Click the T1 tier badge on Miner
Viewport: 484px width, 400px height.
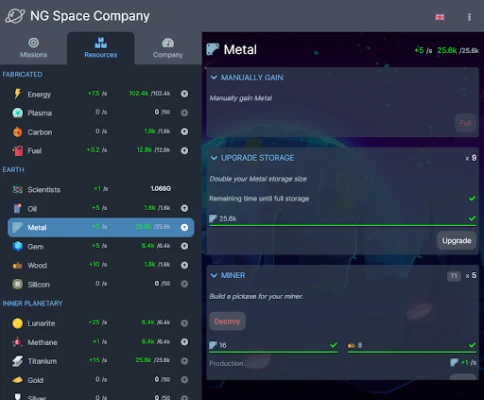pyautogui.click(x=454, y=276)
